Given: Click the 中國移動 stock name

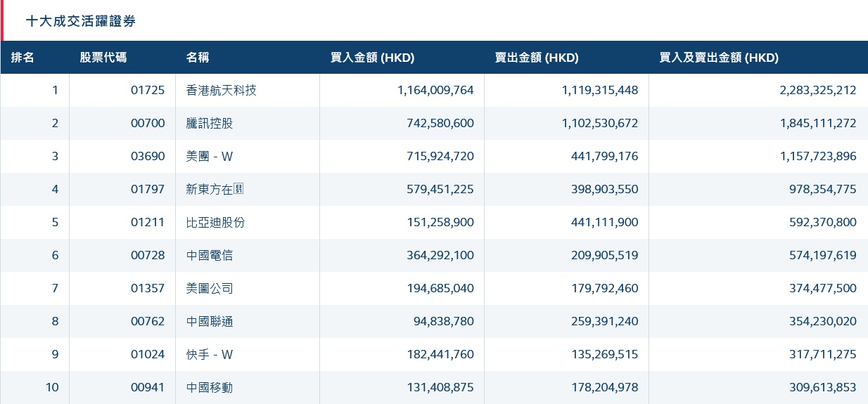Looking at the screenshot, I should point(210,388).
